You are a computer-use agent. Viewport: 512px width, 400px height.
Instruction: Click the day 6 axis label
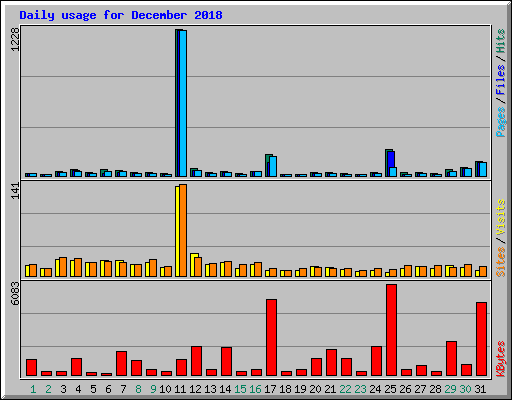click(108, 389)
